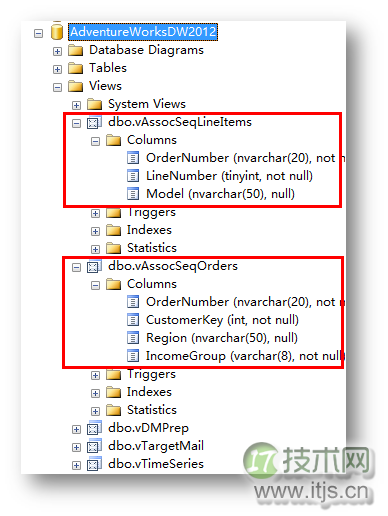Select the AdventureWorksDW2012 database label
Screen dimensions: 388x516
click(x=143, y=32)
